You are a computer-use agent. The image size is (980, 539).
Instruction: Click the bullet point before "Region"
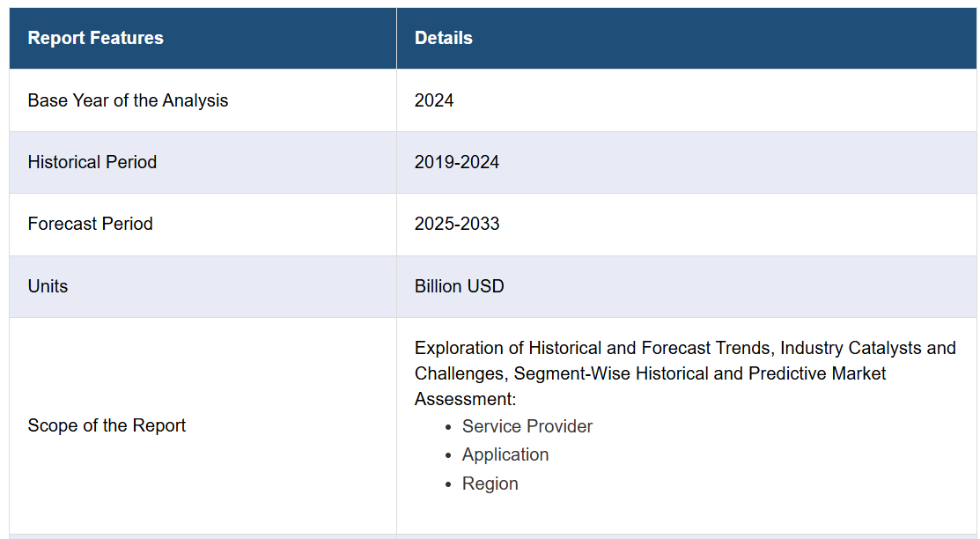[x=447, y=484]
